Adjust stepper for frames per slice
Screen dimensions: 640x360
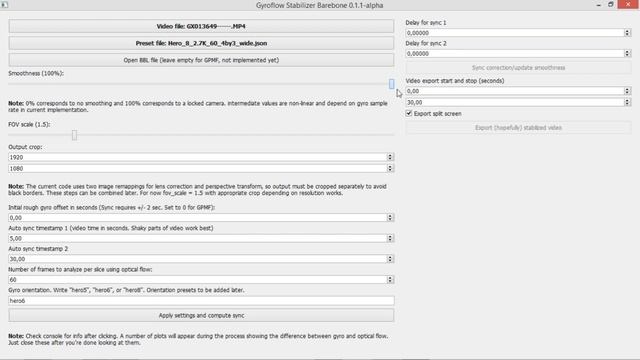pyautogui.click(x=390, y=280)
